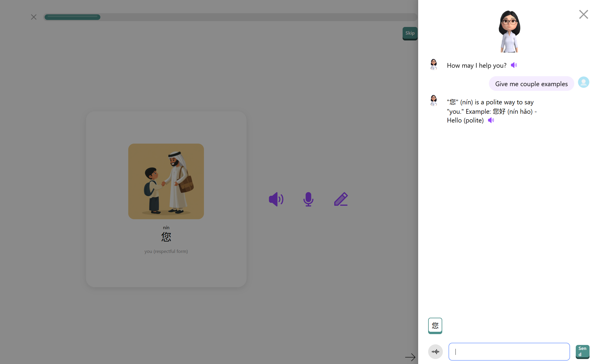This screenshot has height=364, width=596.
Task: Click the small assistant icon beside 'How may I help you?'
Action: click(433, 64)
